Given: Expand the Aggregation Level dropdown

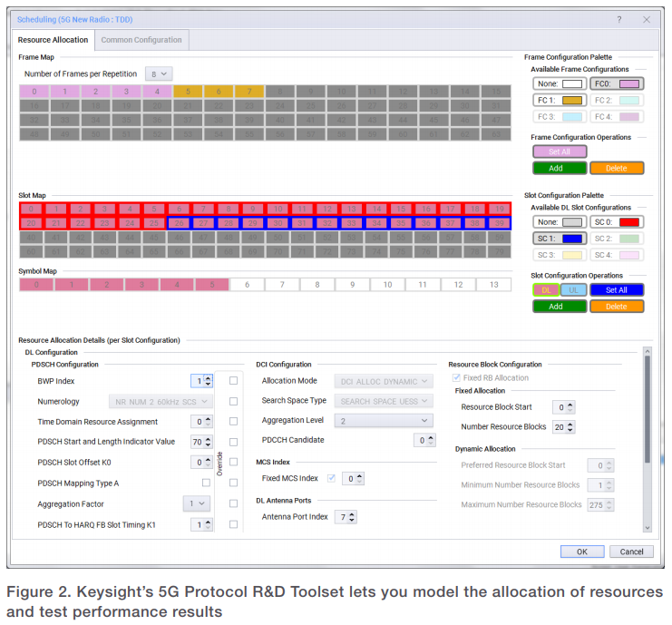Looking at the screenshot, I should coord(384,421).
